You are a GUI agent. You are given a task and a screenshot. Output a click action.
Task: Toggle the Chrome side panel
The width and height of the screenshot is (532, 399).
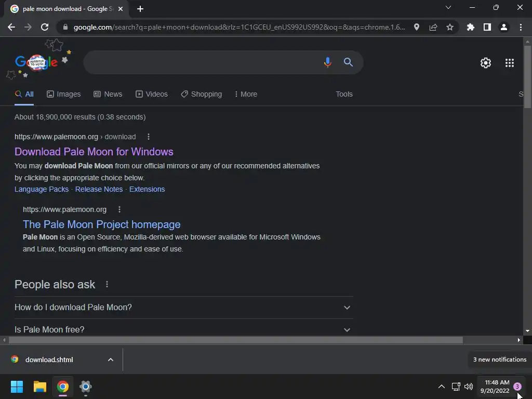(487, 27)
